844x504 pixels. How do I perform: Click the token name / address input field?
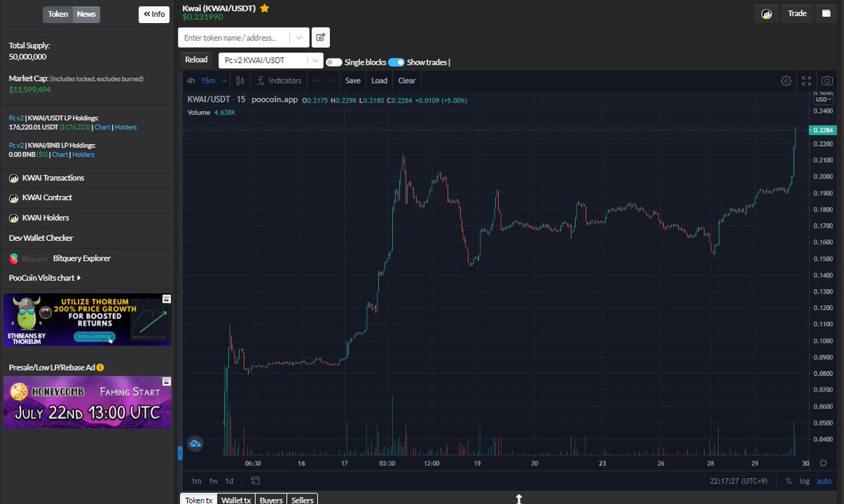click(235, 37)
